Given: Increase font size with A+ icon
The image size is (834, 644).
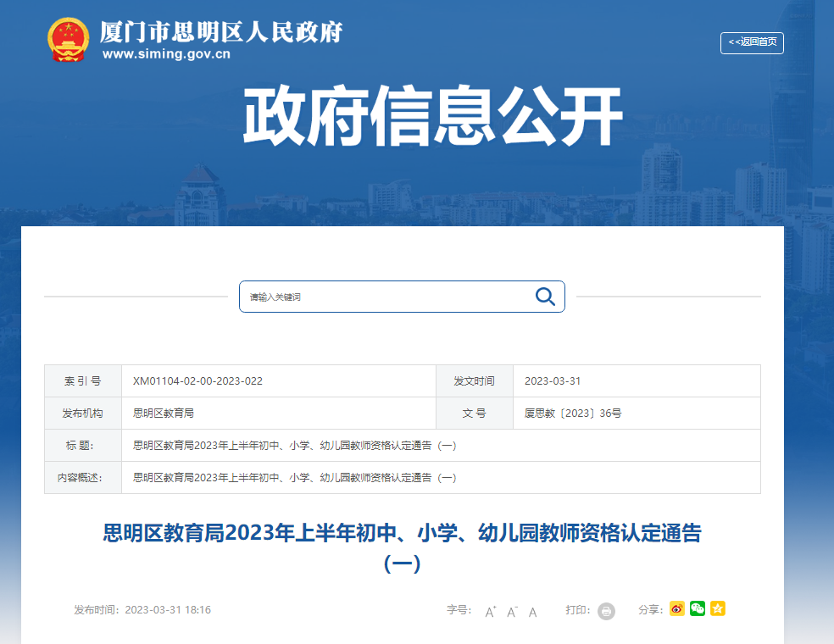Looking at the screenshot, I should [491, 612].
